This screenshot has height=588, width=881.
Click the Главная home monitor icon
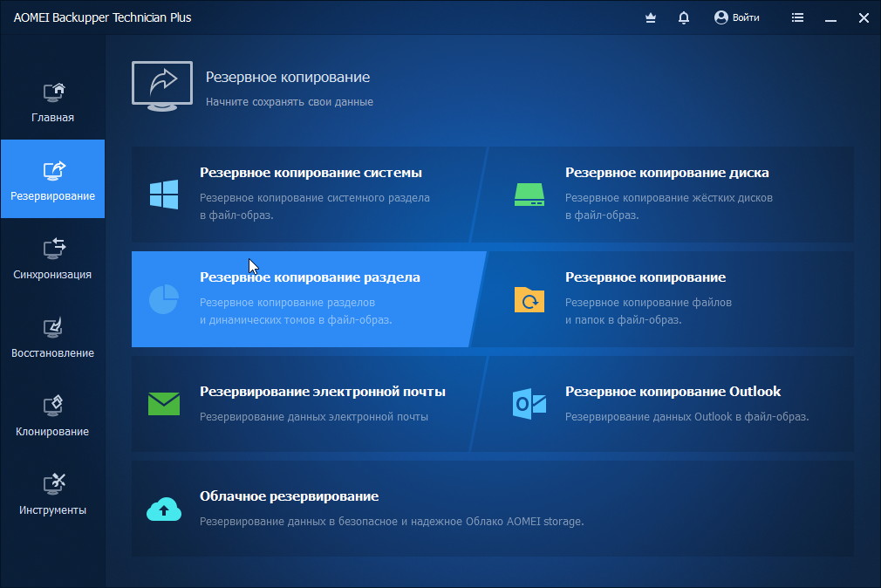point(53,92)
